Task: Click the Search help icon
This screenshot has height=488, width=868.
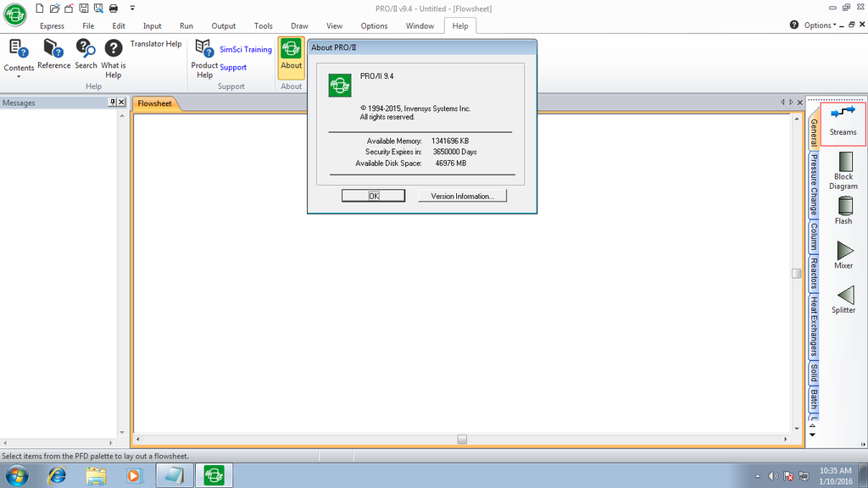Action: [x=86, y=54]
